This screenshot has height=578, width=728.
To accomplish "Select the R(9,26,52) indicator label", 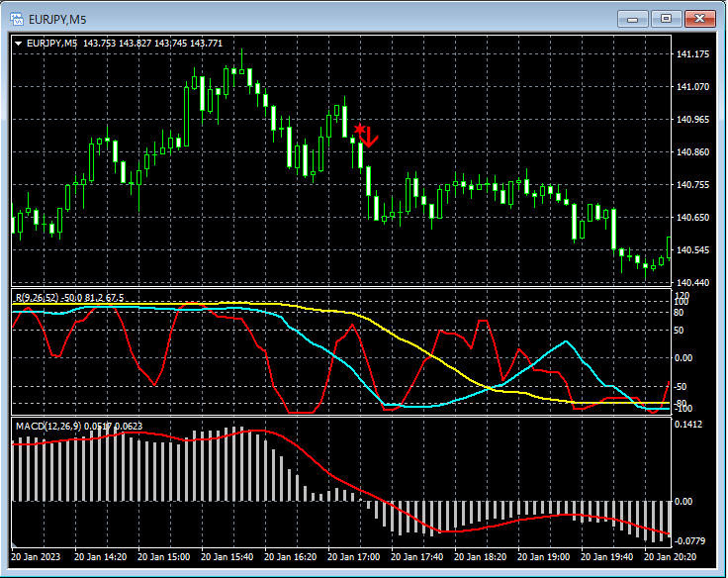I will (36, 297).
